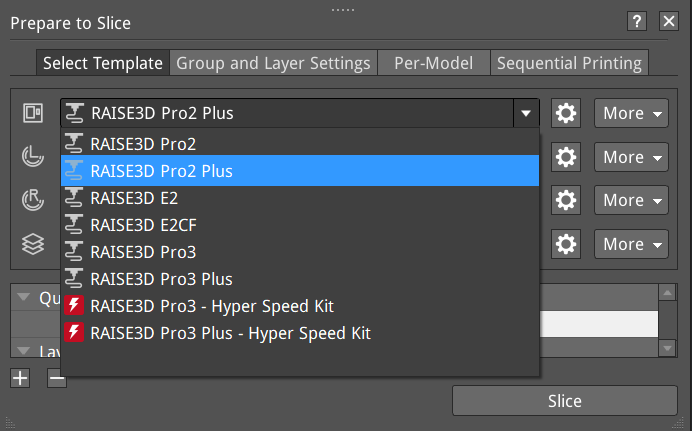
Task: Click the left extruder L icon
Action: point(33,157)
